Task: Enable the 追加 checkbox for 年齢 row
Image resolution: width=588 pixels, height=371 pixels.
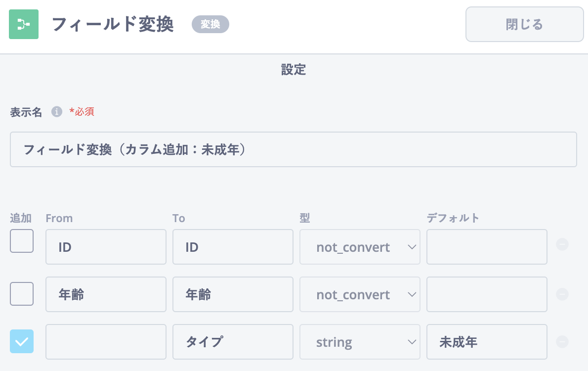Action: (x=22, y=294)
